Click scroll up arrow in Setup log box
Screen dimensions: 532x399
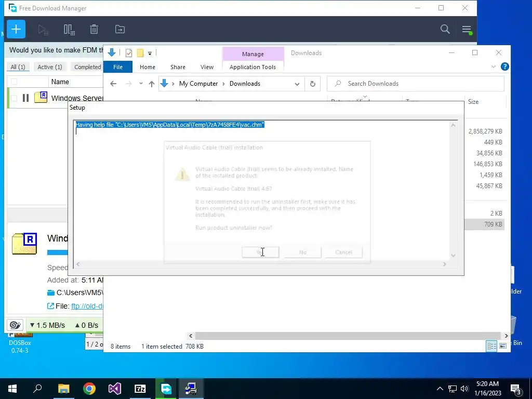(x=453, y=126)
